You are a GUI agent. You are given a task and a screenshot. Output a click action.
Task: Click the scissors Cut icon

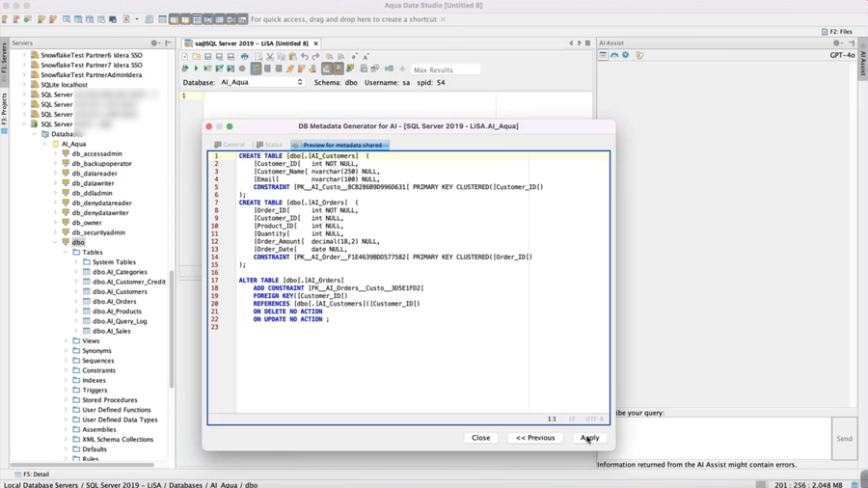pyautogui.click(x=270, y=57)
